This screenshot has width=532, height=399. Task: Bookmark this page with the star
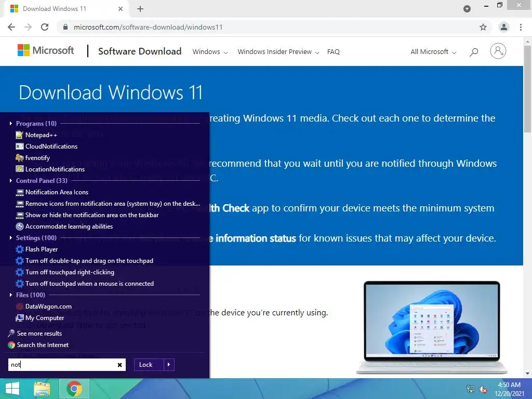[483, 27]
